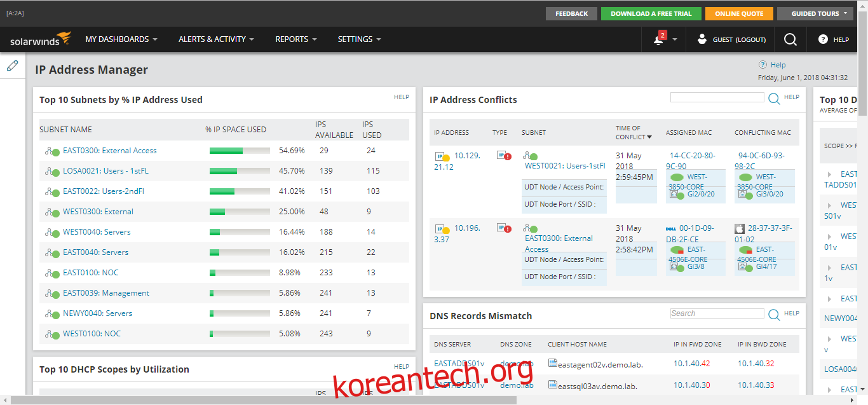This screenshot has height=405, width=868.
Task: Click Download a Free Trial button
Action: 651,13
